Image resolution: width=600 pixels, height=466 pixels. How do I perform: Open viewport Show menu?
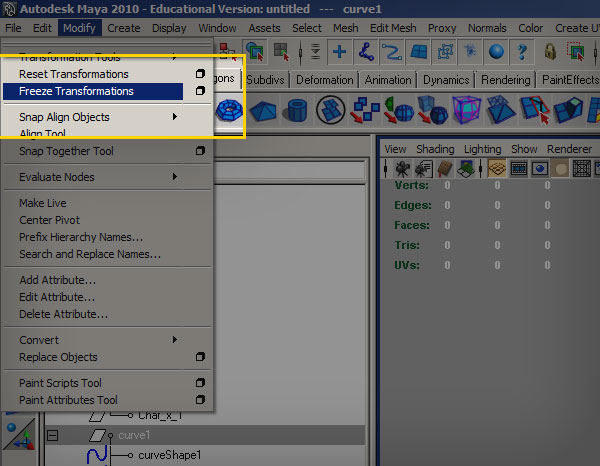524,149
